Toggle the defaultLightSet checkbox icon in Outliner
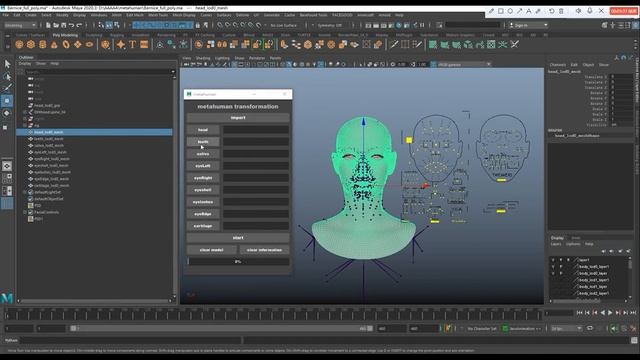 (31, 192)
